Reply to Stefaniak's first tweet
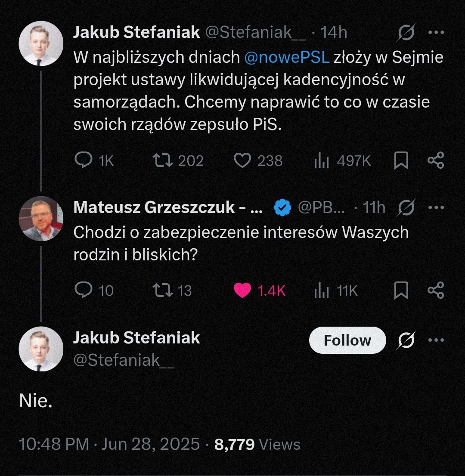The height and width of the screenshot is (476, 465). [84, 161]
